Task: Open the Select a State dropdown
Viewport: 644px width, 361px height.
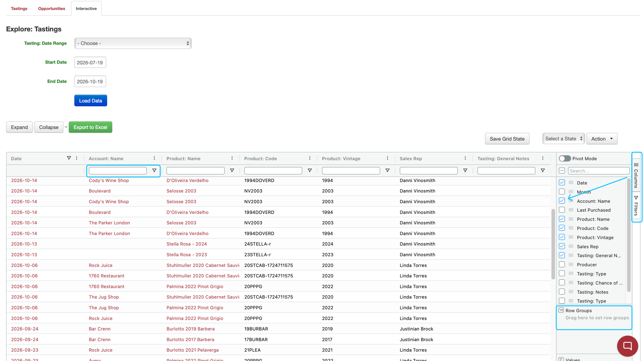Action: [x=563, y=139]
